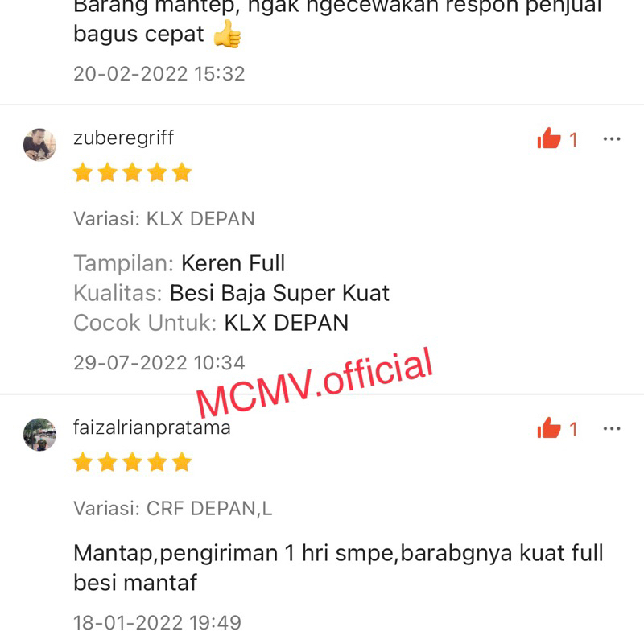Tap like count beside faizalrianpratama's thumbs-up

coord(573,430)
